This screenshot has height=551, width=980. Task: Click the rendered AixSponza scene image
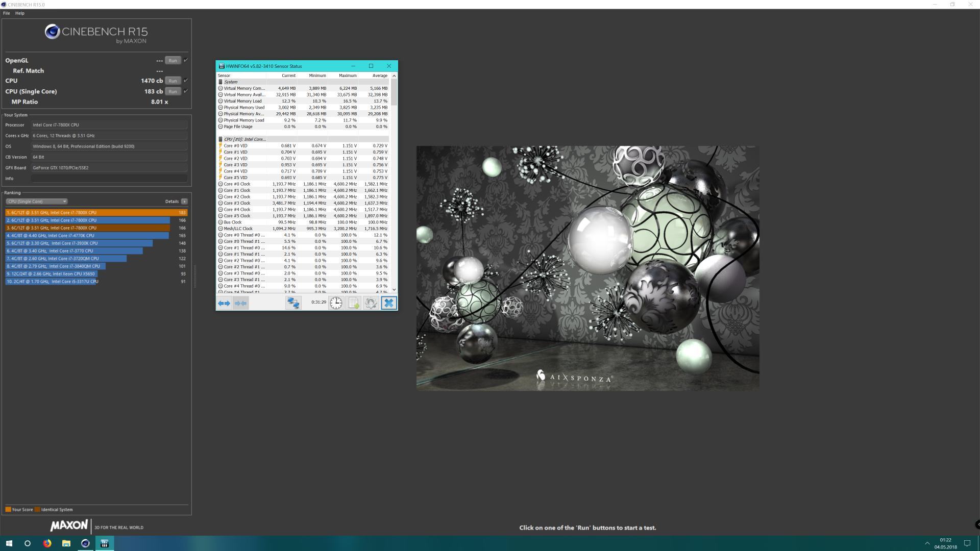587,268
